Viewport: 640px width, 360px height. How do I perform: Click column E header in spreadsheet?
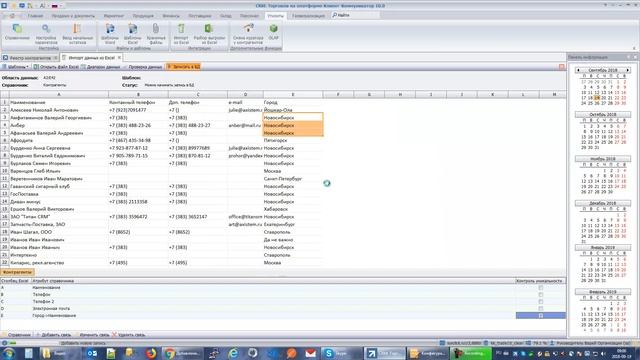click(x=293, y=95)
